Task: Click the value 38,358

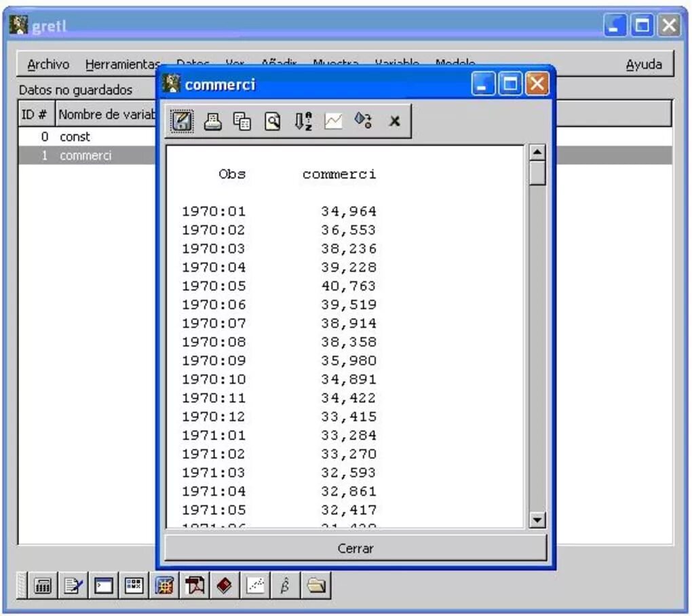Action: (x=349, y=342)
